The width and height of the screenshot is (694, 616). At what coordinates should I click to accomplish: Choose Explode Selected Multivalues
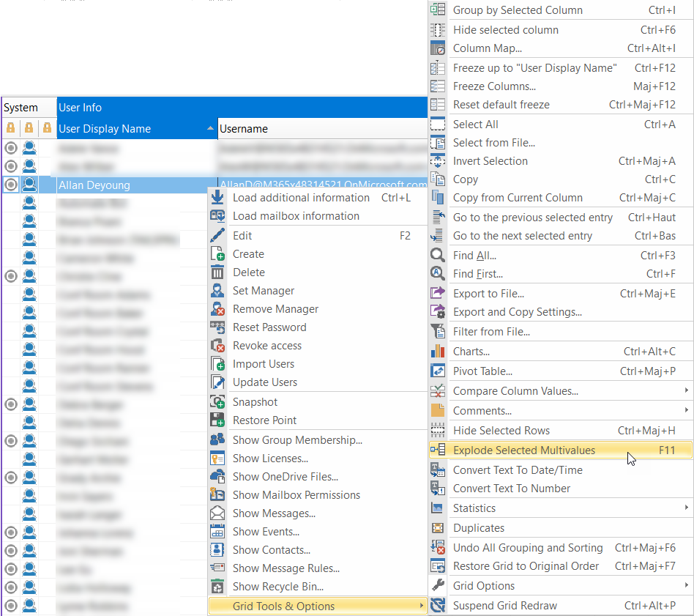(524, 450)
